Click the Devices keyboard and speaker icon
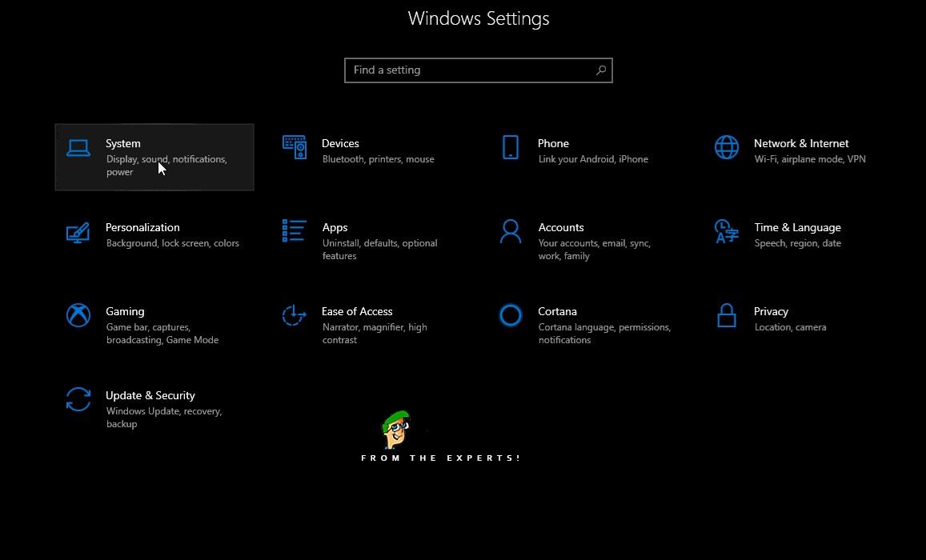Viewport: 926px width, 560px height. [x=294, y=147]
